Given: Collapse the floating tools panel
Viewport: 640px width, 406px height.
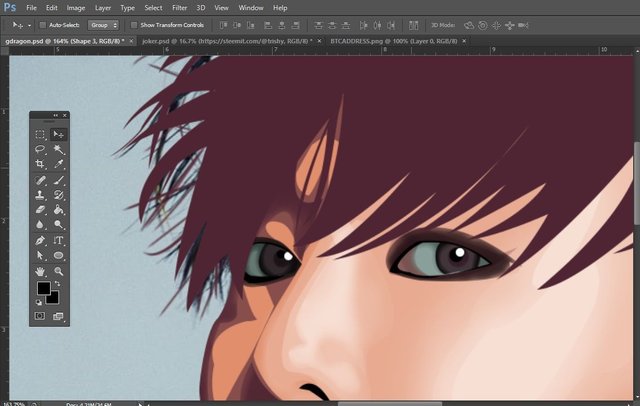Looking at the screenshot, I should tap(55, 116).
